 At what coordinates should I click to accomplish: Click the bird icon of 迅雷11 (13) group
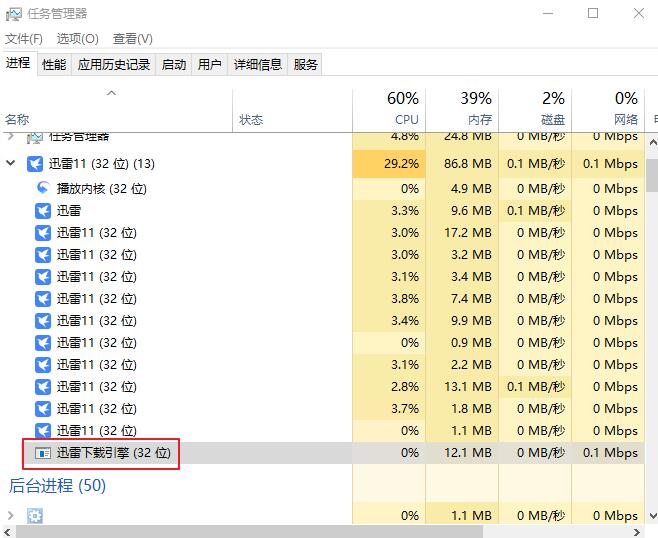click(x=35, y=163)
